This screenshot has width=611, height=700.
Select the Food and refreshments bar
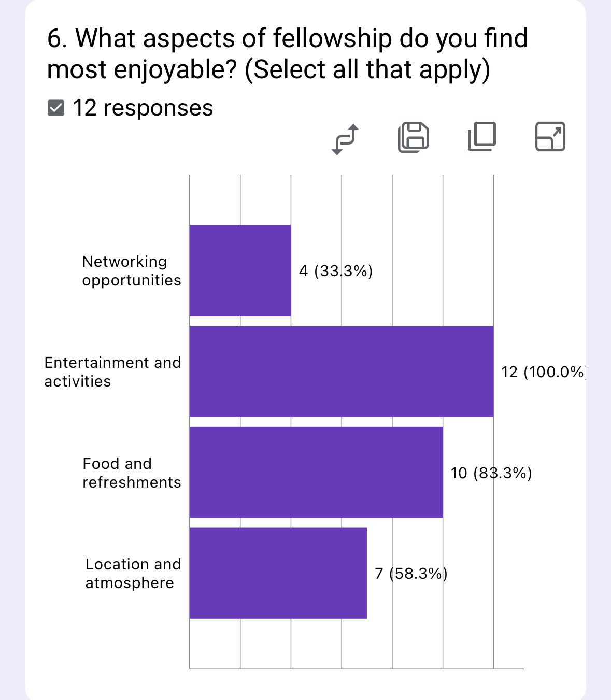pos(316,472)
